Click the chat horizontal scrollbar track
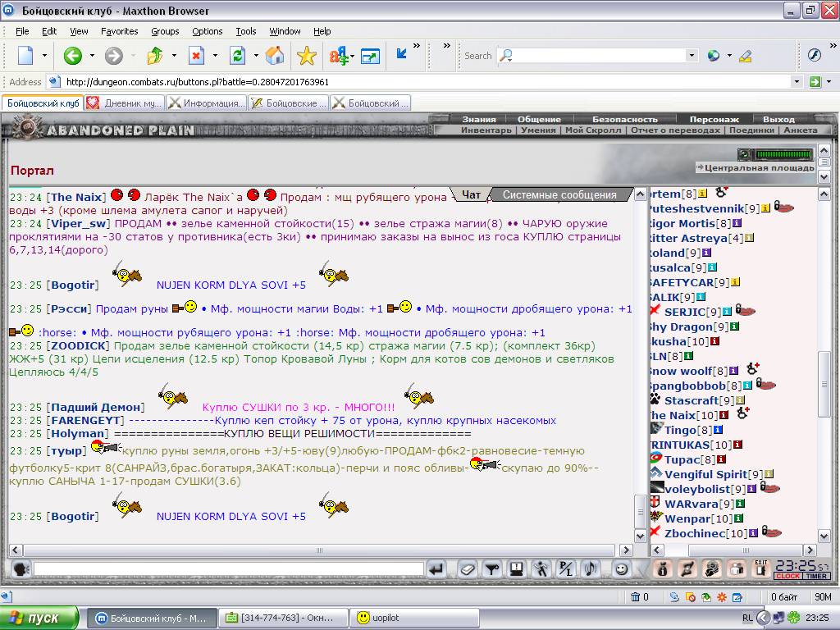The height and width of the screenshot is (630, 840). (x=319, y=550)
